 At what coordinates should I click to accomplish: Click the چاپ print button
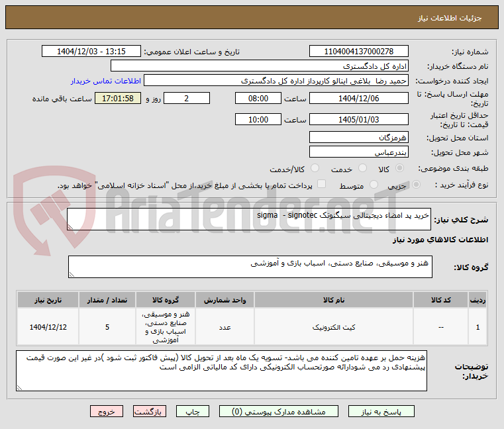193,411
